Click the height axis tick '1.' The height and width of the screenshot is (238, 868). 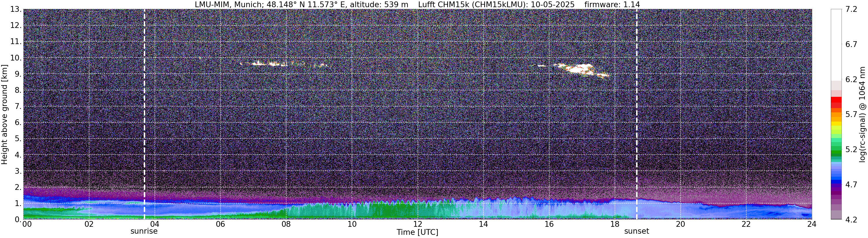tap(18, 203)
